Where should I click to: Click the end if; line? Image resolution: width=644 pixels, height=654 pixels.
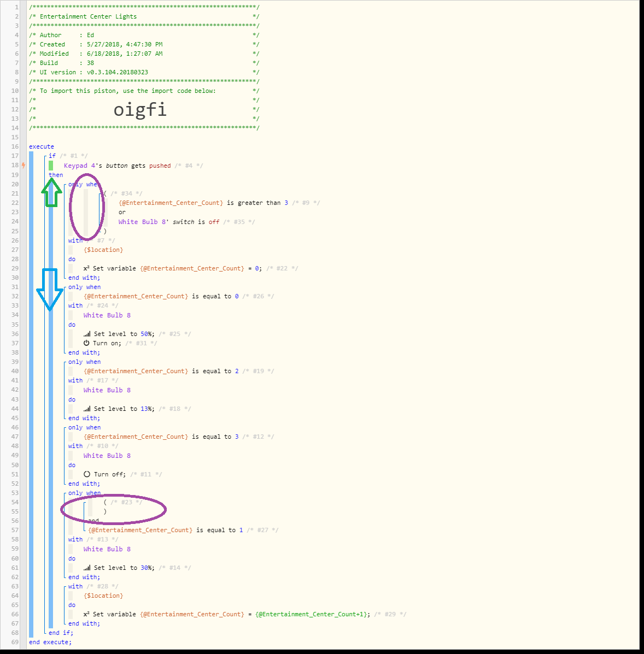click(61, 633)
